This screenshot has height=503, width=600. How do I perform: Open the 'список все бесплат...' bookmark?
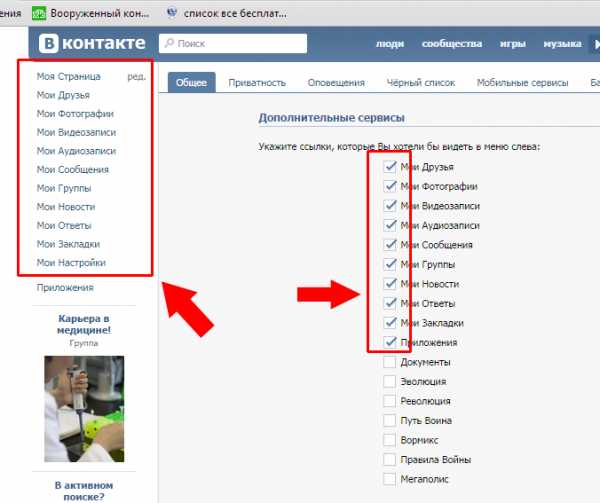pyautogui.click(x=227, y=13)
